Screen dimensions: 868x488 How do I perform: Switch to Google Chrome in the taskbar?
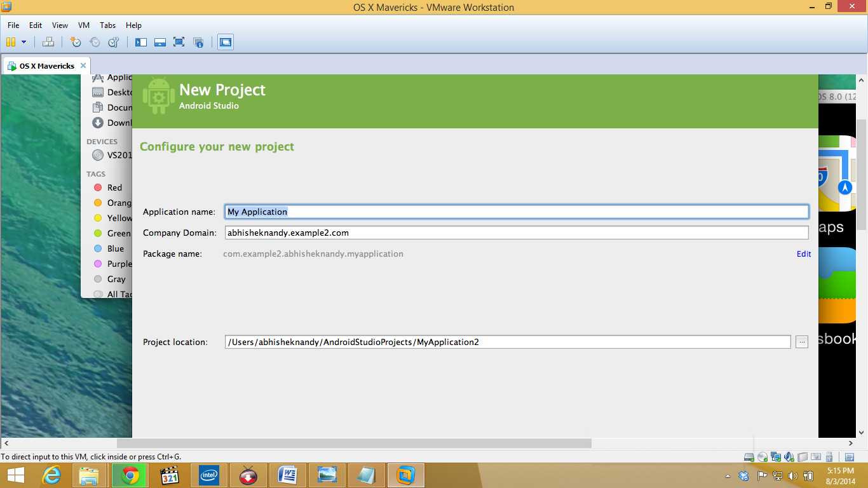click(x=130, y=475)
